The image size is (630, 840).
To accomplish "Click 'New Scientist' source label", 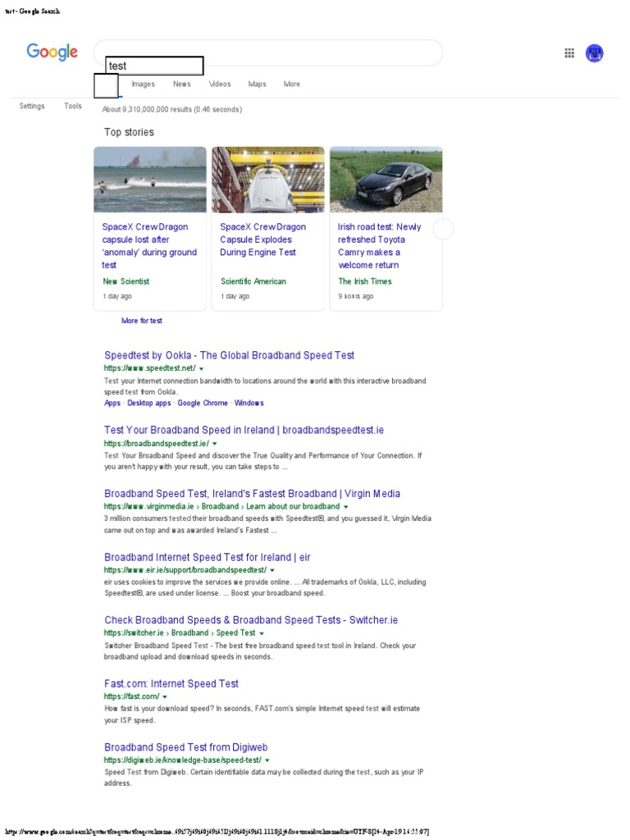I will tap(126, 281).
